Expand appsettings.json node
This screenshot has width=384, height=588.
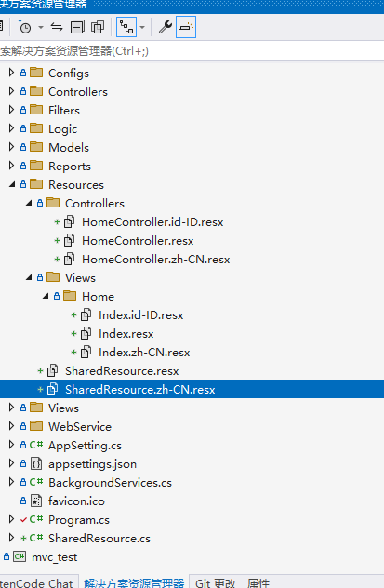11,463
